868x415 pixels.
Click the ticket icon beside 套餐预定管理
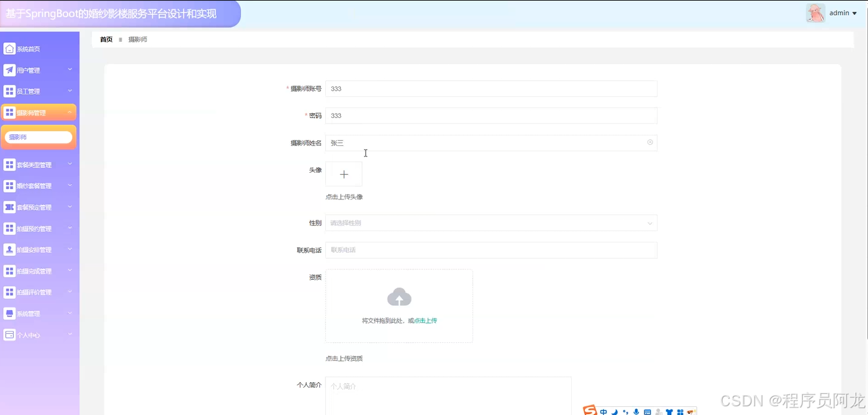coord(9,207)
